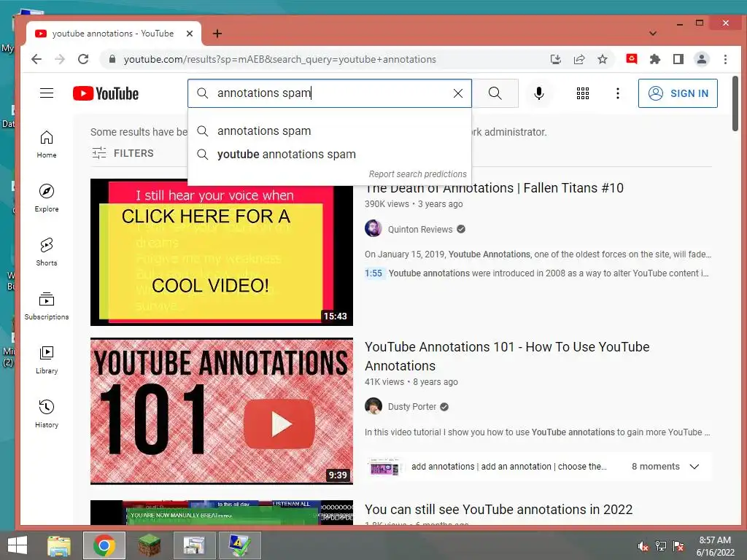
Task: Open the Chrome three-dot menu
Action: [x=725, y=59]
